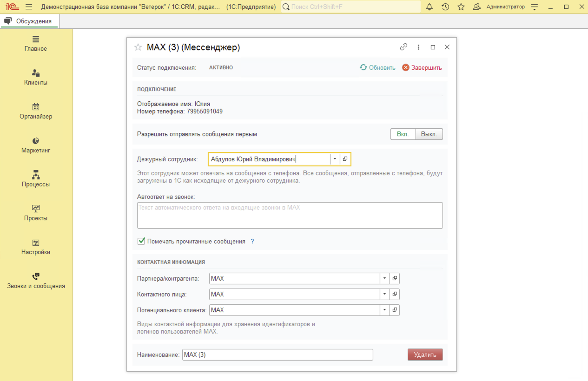Open Дежурный сотрудник record with open button

345,159
